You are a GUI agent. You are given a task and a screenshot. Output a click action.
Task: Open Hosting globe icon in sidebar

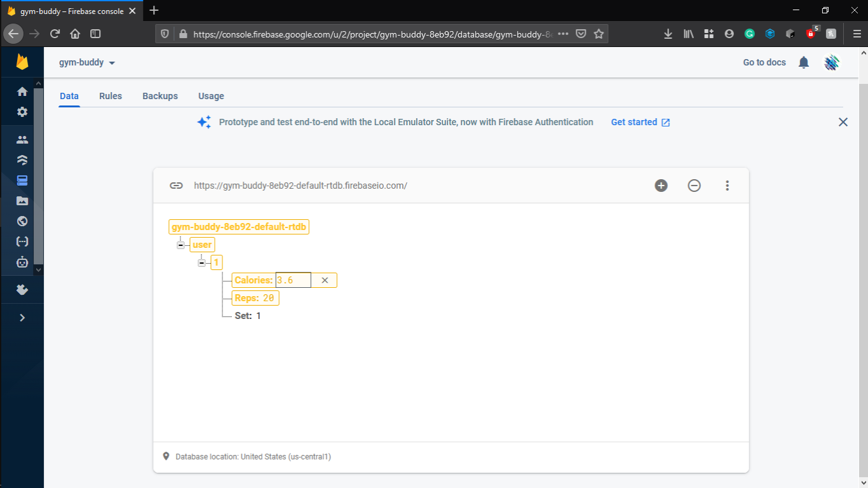tap(22, 221)
